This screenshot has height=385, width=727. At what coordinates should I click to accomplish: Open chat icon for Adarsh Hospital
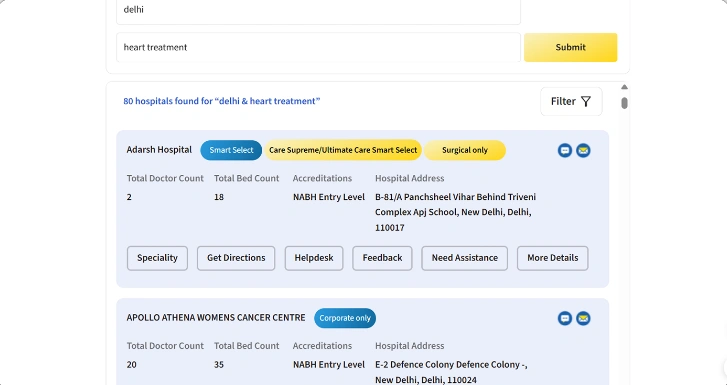tap(565, 150)
